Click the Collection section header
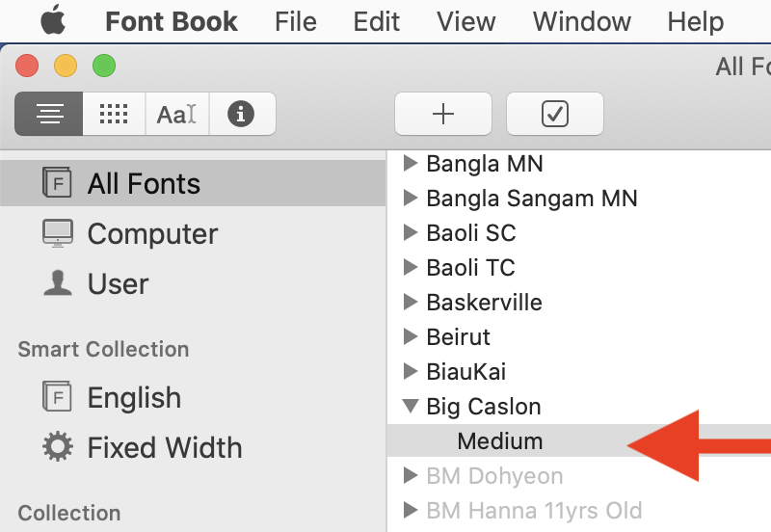This screenshot has width=771, height=532. (68, 513)
